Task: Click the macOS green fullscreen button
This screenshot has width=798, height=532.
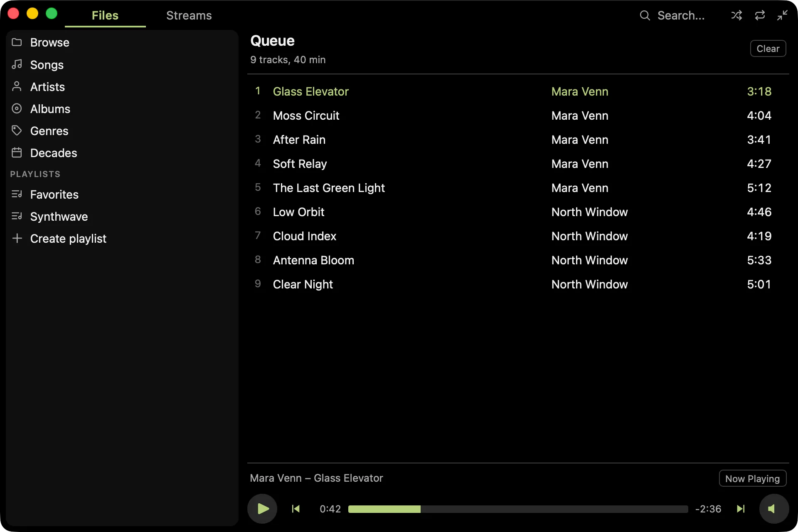Action: click(x=52, y=13)
